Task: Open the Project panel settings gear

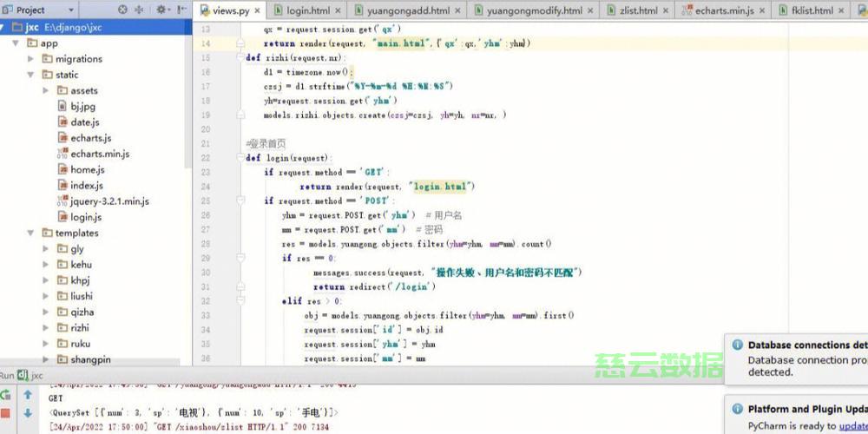Action: click(161, 10)
